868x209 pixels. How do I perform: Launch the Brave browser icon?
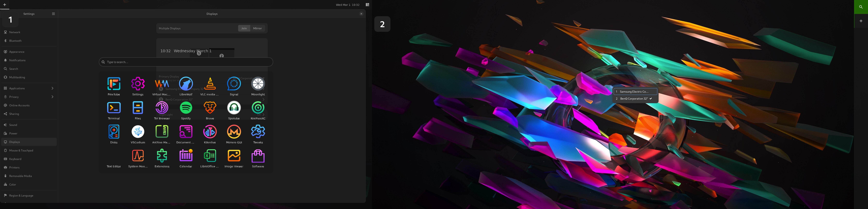210,108
